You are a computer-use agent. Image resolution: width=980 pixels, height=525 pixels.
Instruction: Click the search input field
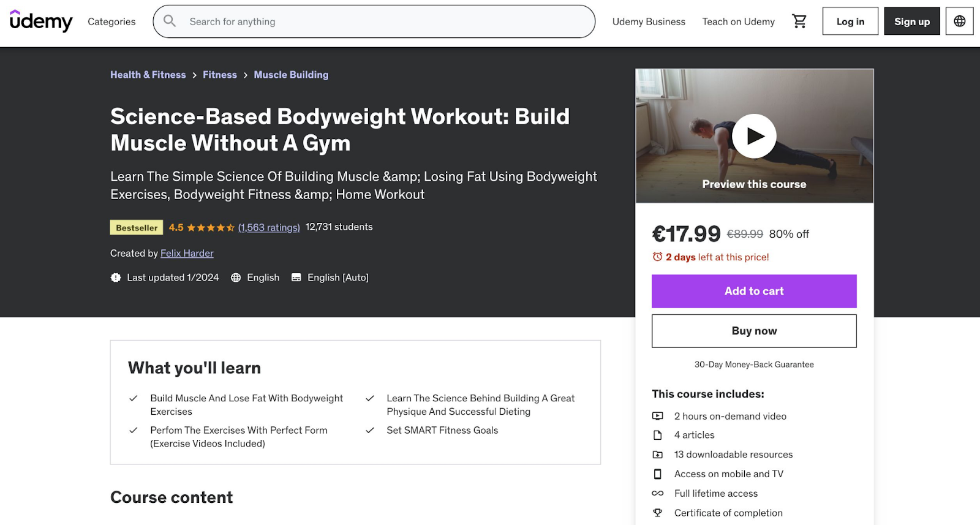pos(374,21)
